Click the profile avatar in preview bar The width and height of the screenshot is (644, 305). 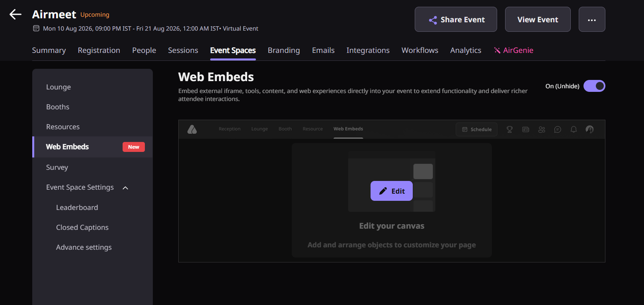click(x=589, y=129)
